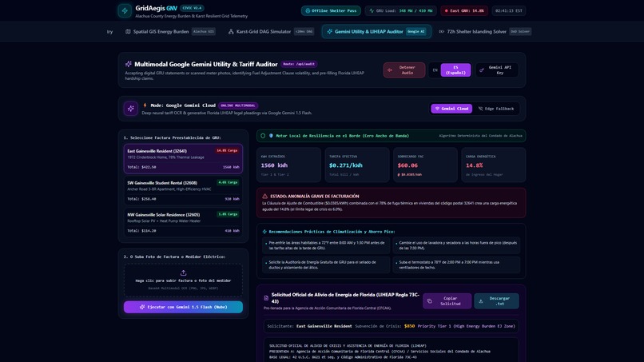Click the map icon on Spatial GIS tab

click(x=128, y=32)
